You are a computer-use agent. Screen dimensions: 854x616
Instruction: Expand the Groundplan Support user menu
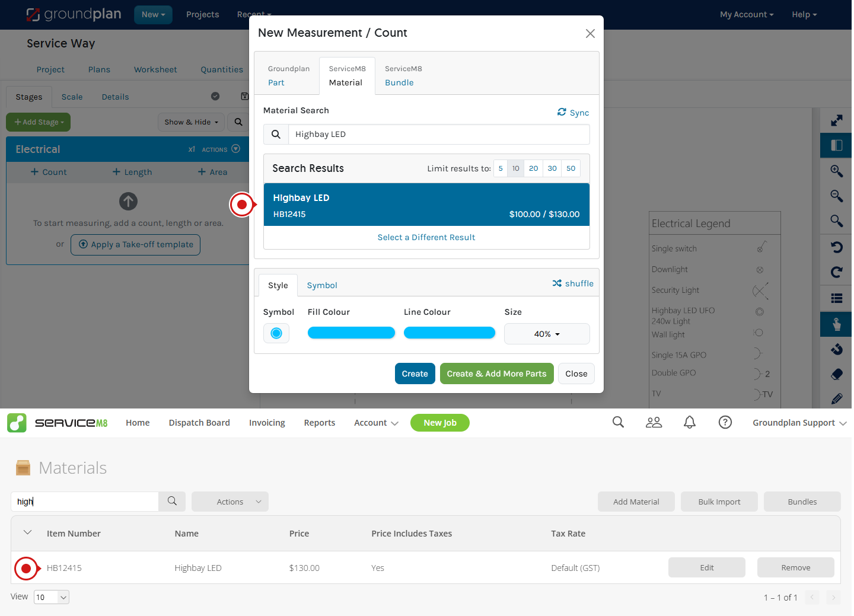(x=799, y=423)
